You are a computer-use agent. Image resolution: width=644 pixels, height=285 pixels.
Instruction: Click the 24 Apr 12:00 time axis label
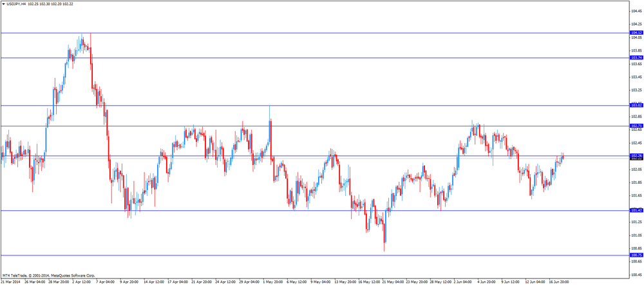(225, 282)
